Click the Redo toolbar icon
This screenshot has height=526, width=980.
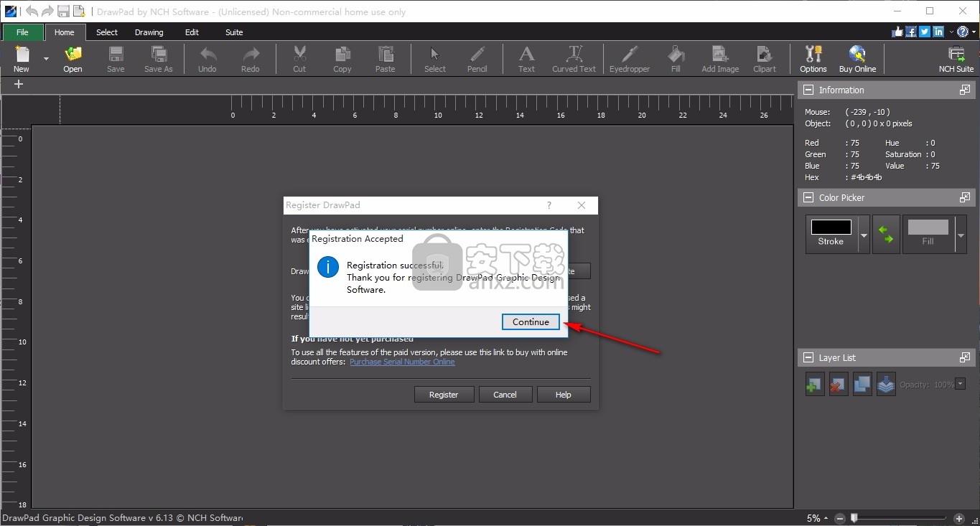point(251,59)
